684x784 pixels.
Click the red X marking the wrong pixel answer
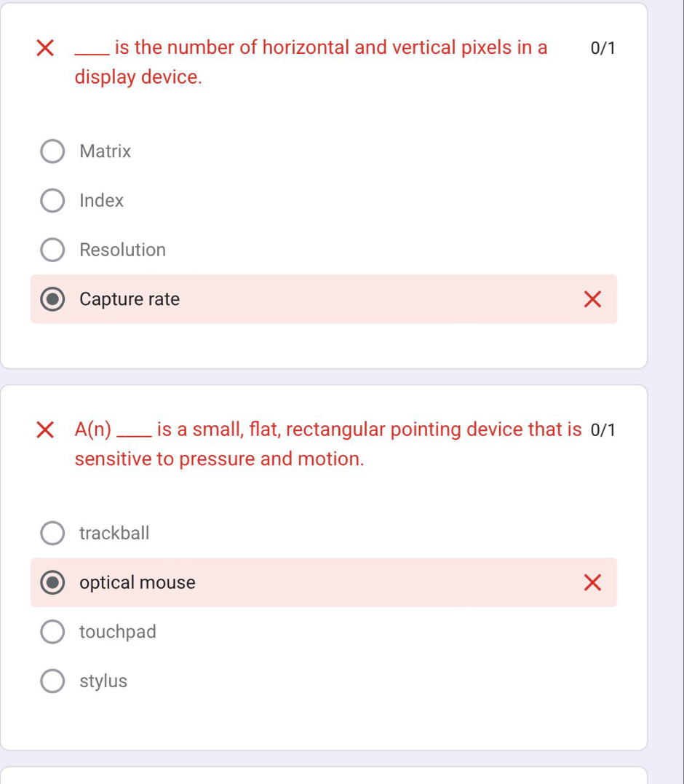click(x=592, y=299)
